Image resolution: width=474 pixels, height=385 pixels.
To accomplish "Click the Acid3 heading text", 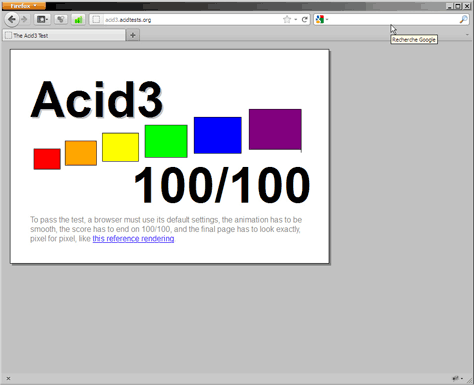I will pos(97,99).
